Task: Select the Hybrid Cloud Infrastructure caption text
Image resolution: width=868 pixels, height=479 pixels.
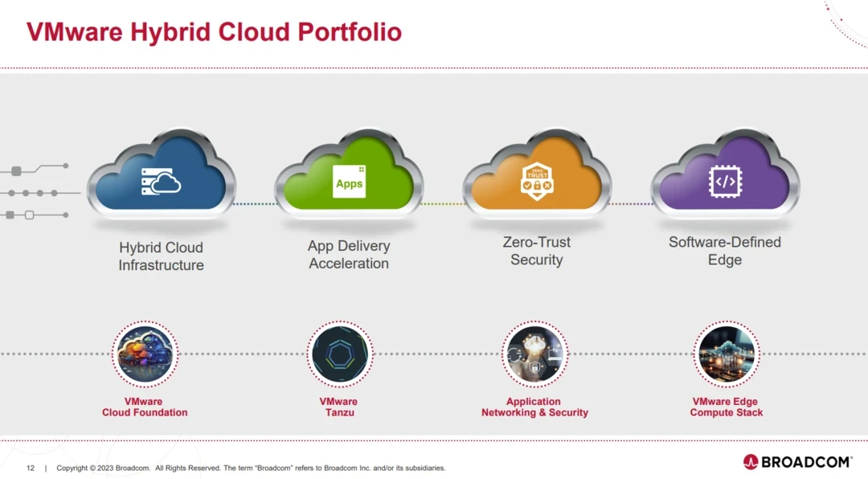Action: tap(161, 256)
